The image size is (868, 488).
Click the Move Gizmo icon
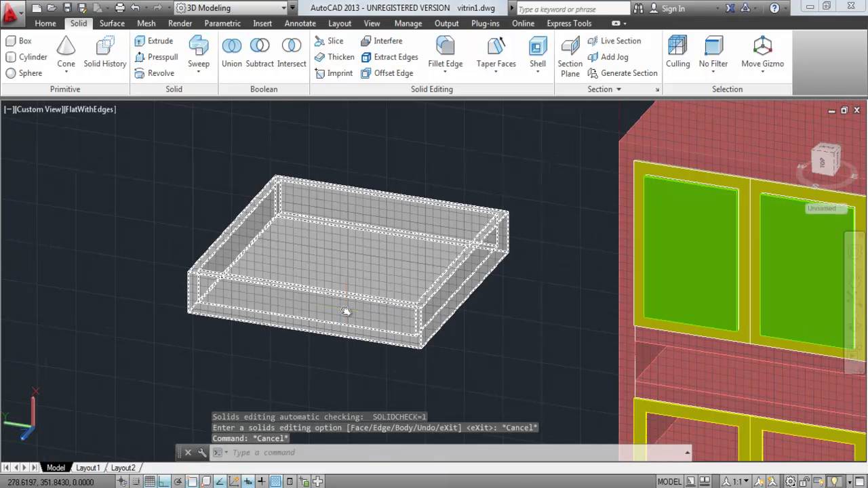[x=763, y=46]
